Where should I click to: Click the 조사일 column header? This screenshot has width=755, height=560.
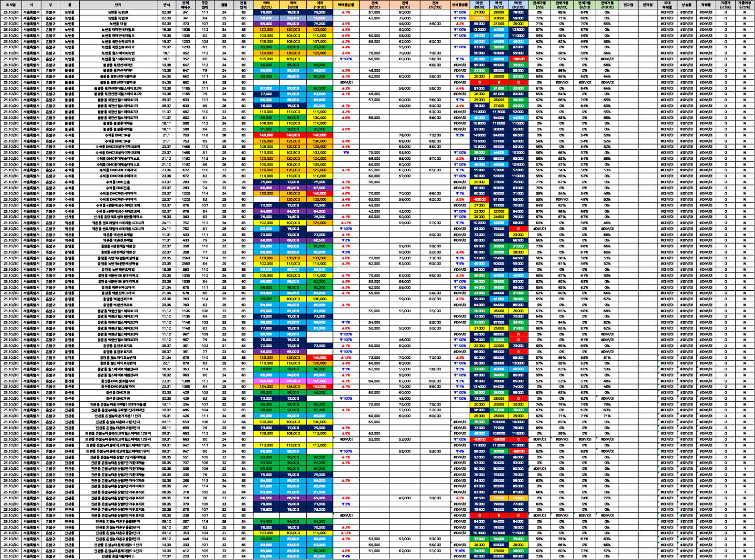(10, 5)
